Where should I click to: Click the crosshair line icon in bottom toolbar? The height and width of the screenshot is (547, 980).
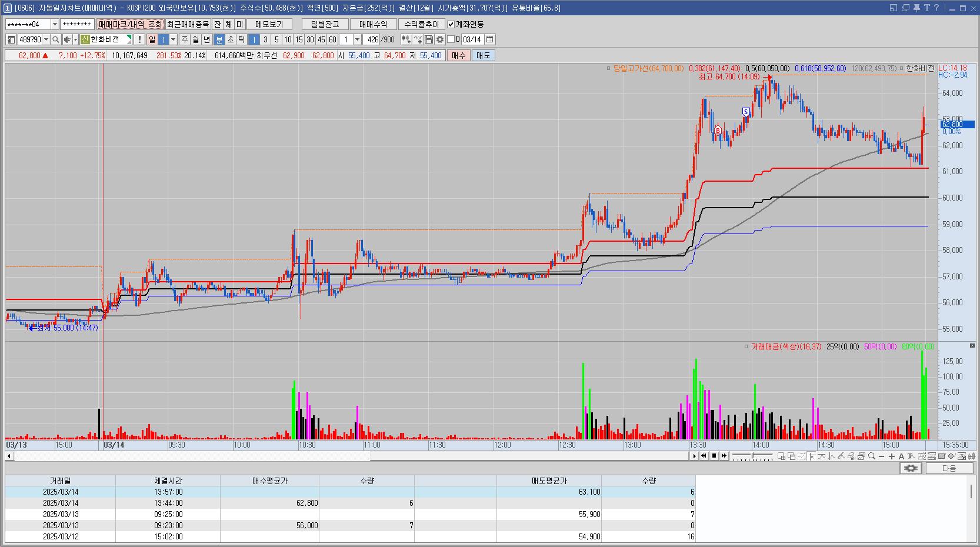[812, 456]
